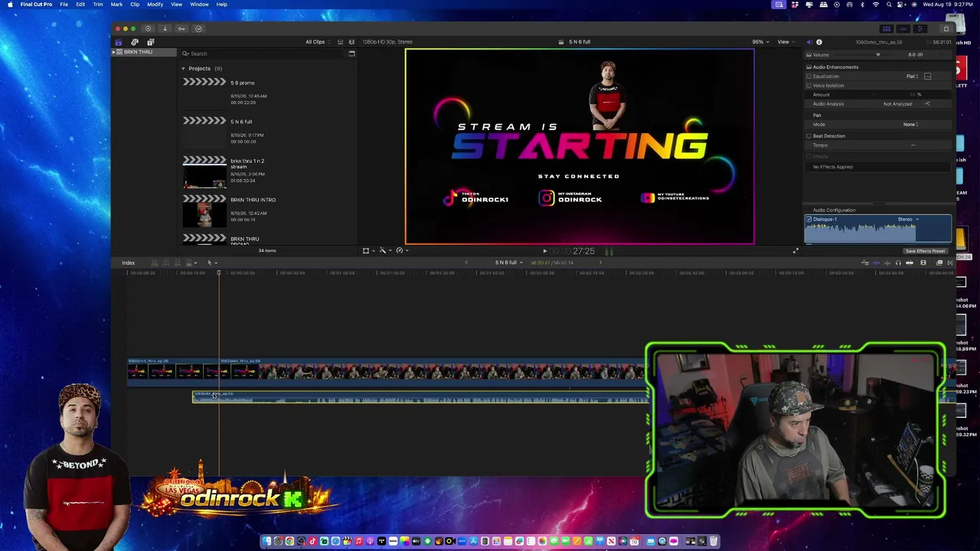Open the Equalization Flat preset dropdown
This screenshot has width=980, height=551.
click(913, 77)
